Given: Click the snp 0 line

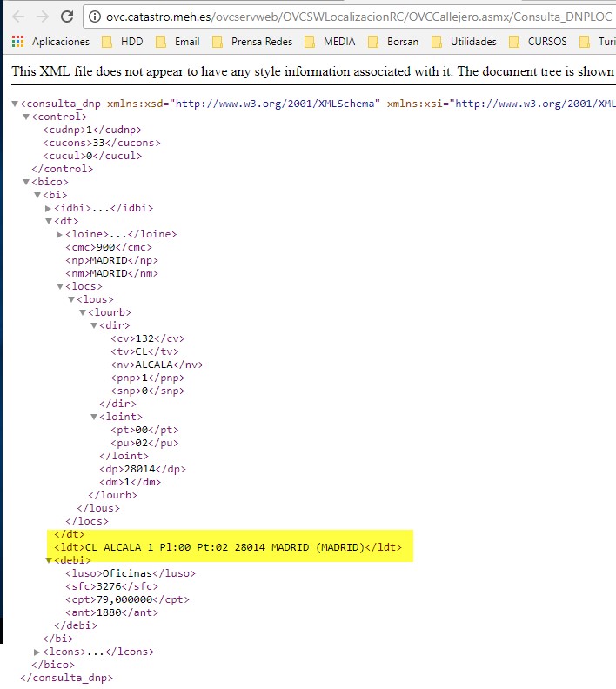Looking at the screenshot, I should 148,391.
